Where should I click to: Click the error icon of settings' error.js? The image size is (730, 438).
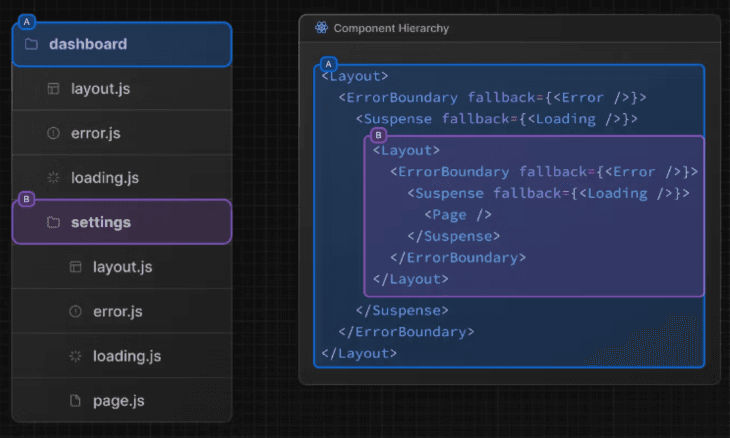(75, 312)
